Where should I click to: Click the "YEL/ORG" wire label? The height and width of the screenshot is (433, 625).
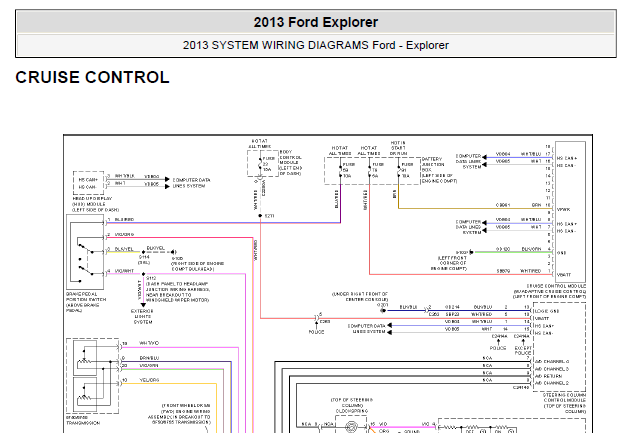pyautogui.click(x=149, y=380)
